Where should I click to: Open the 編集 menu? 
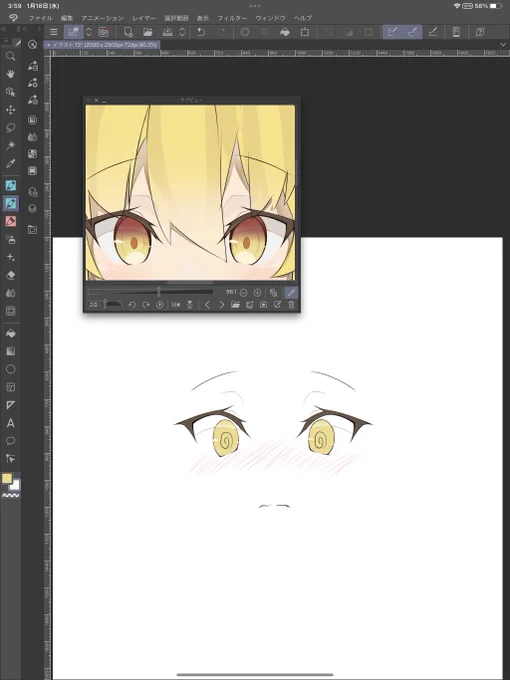67,18
